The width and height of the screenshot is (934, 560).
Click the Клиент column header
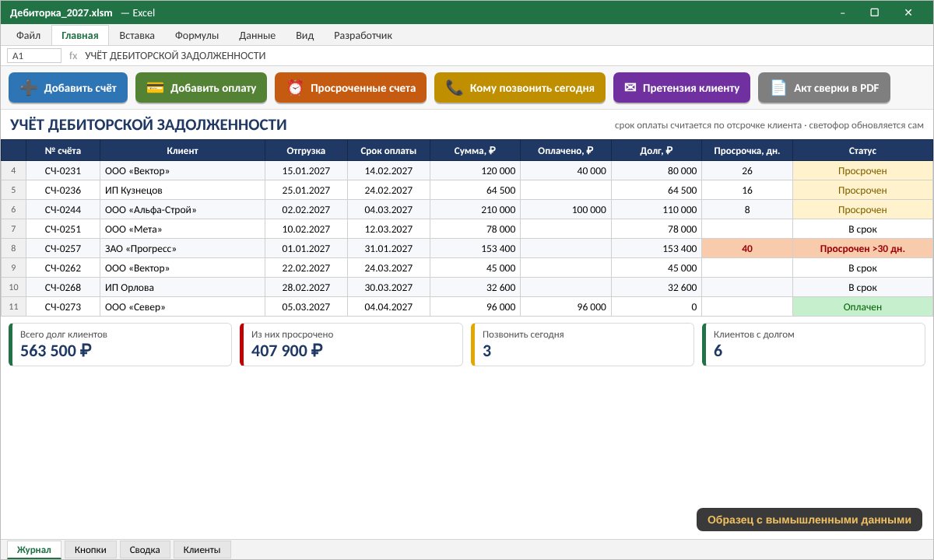[183, 151]
